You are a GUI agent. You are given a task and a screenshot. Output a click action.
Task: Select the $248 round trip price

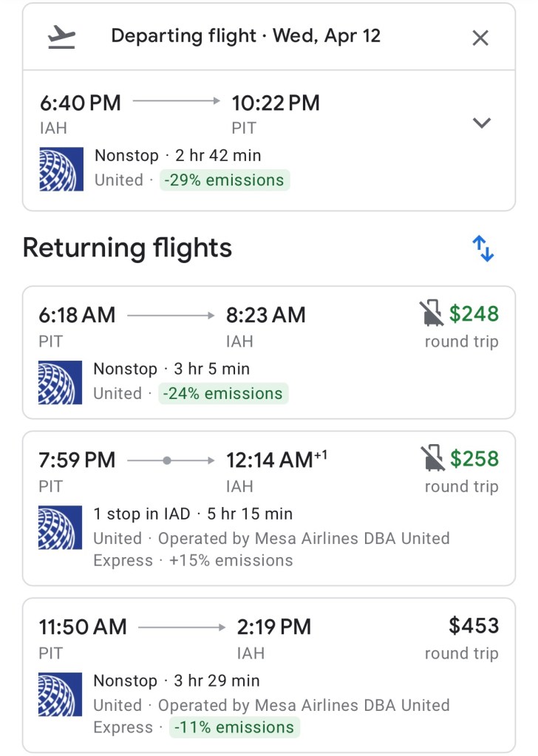[474, 314]
